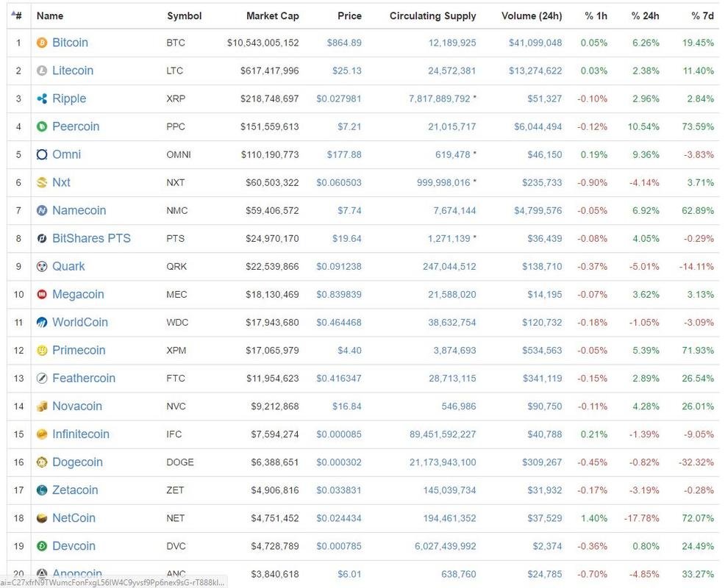Open the Feathercoin name link

(84, 379)
